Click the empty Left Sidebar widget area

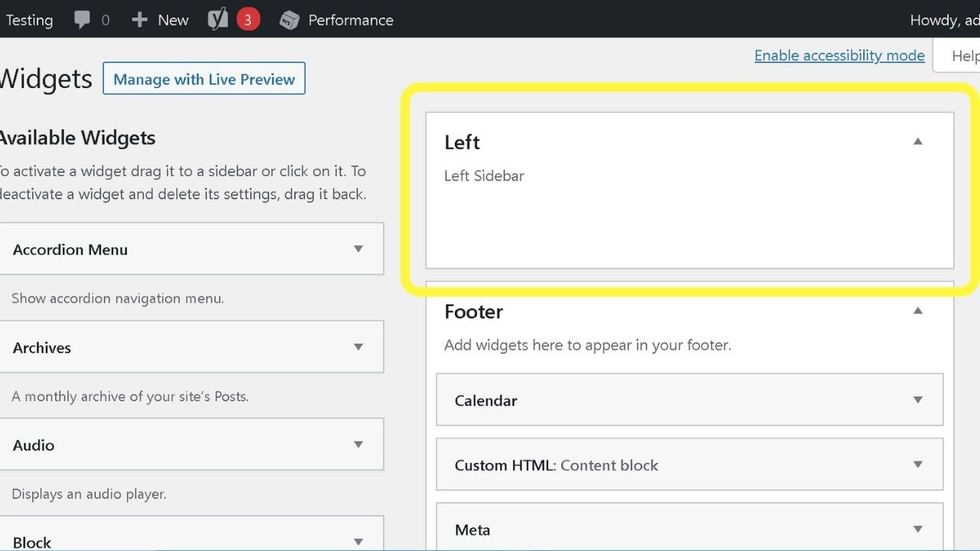pyautogui.click(x=689, y=226)
